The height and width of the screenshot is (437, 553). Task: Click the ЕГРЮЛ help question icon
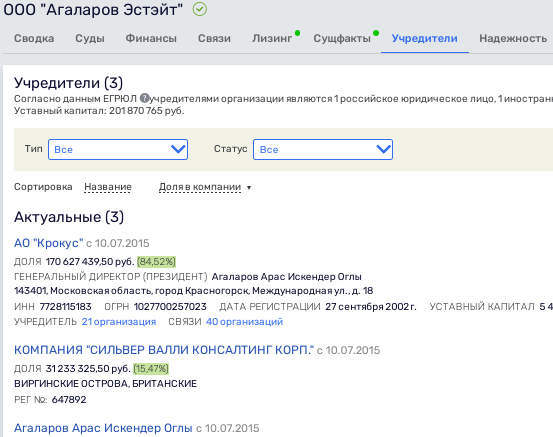click(144, 98)
